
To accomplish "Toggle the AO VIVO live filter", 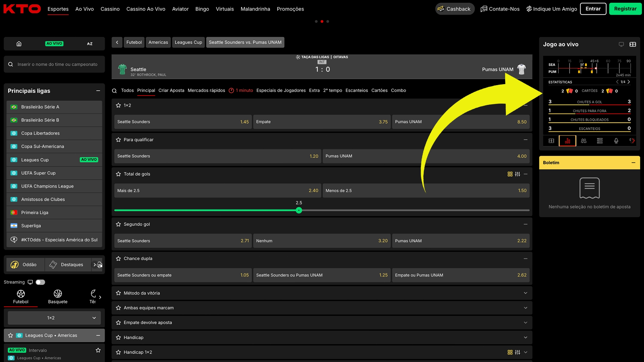I will click(54, 44).
